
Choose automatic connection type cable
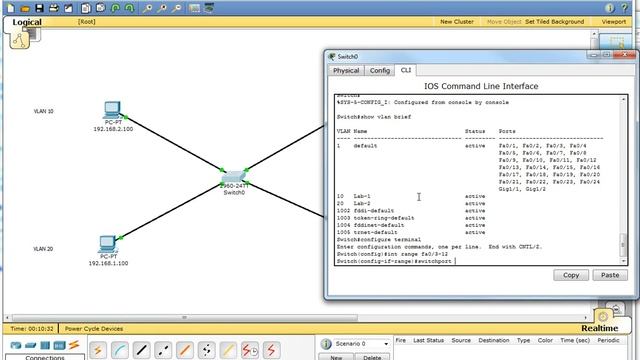[98, 350]
